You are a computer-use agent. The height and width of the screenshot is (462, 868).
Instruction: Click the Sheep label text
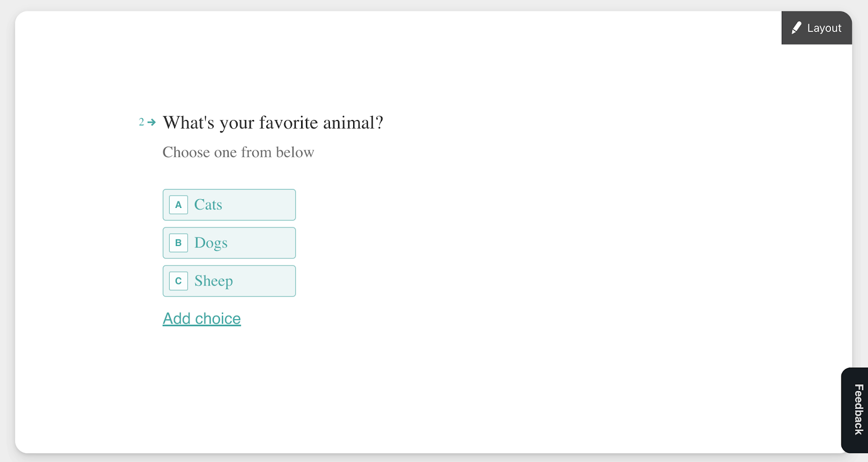(x=214, y=281)
